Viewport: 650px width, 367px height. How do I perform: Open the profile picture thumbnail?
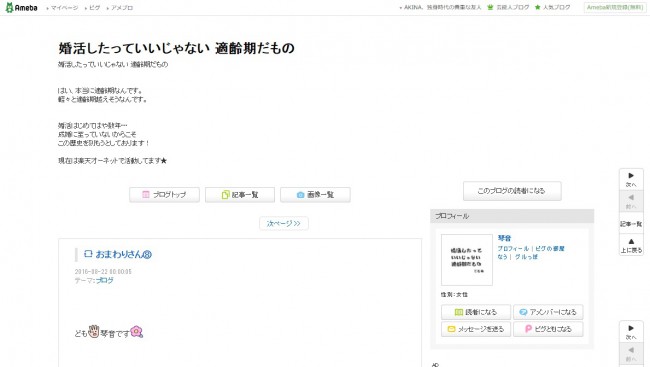[x=467, y=260]
